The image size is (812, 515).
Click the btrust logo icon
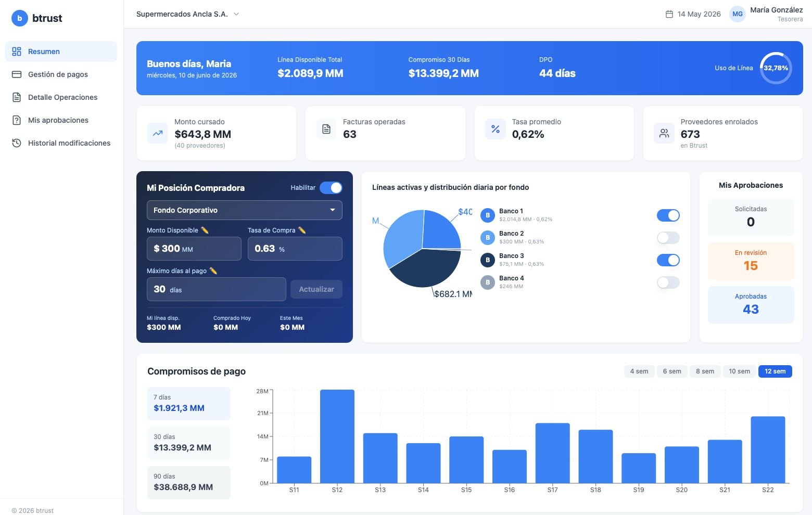tap(20, 18)
